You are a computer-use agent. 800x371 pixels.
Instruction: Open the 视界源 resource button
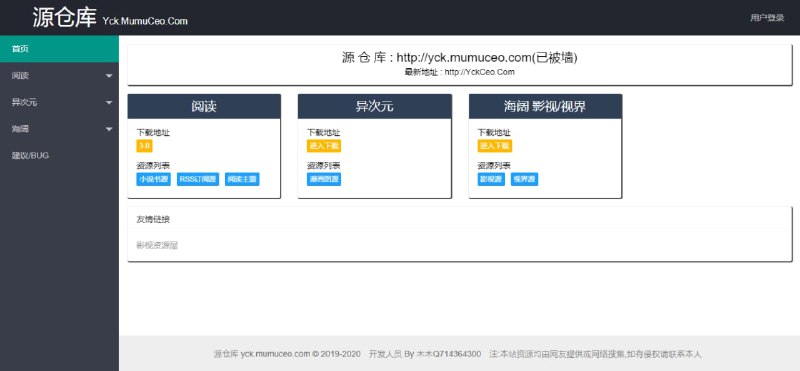point(524,179)
